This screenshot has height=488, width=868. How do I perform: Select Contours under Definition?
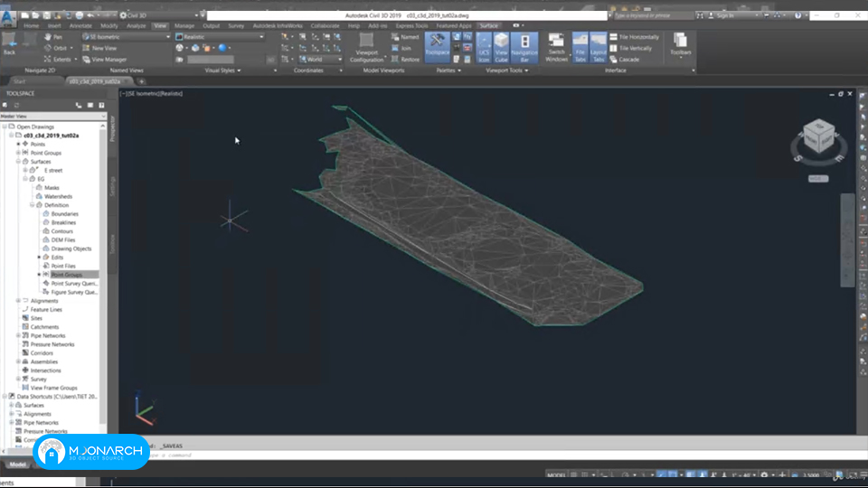(x=62, y=231)
